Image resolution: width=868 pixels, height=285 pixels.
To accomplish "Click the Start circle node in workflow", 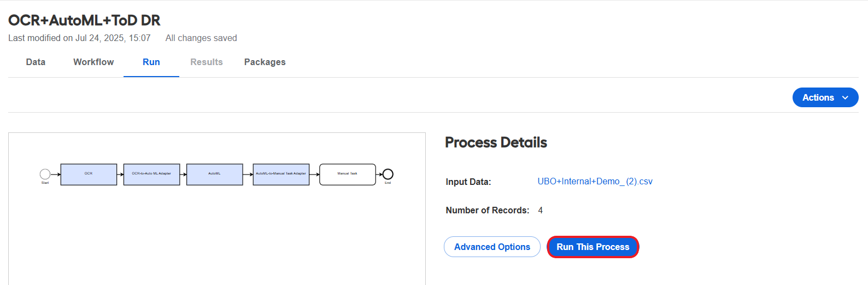I will (x=45, y=174).
